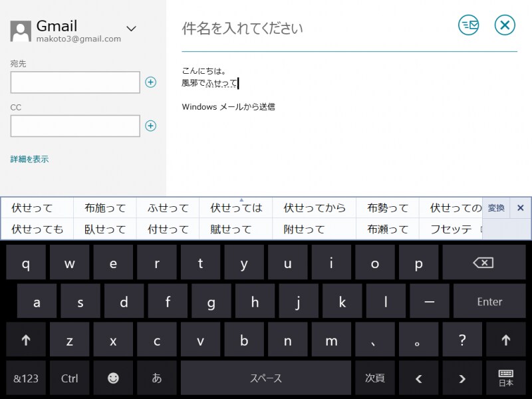Tap the emoji smiley key
Image resolution: width=532 pixels, height=399 pixels.
point(113,378)
